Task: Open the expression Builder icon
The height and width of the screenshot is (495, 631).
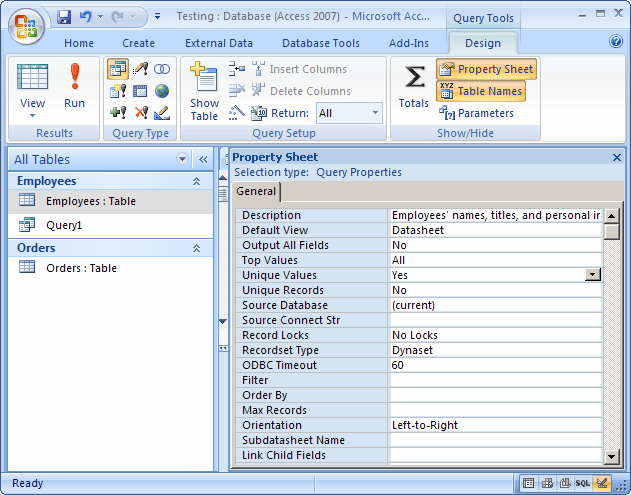Action: [237, 113]
